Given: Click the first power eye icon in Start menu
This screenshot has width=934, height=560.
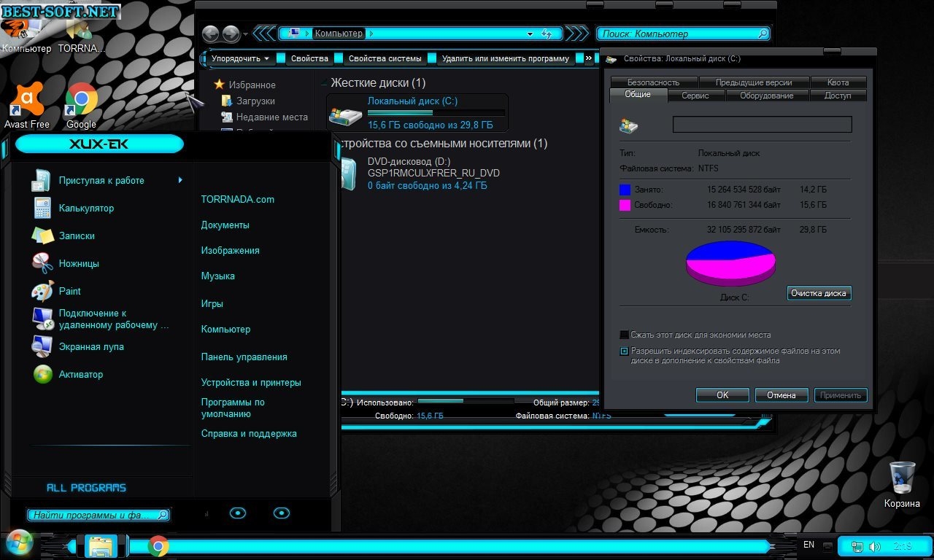Looking at the screenshot, I should [x=238, y=513].
